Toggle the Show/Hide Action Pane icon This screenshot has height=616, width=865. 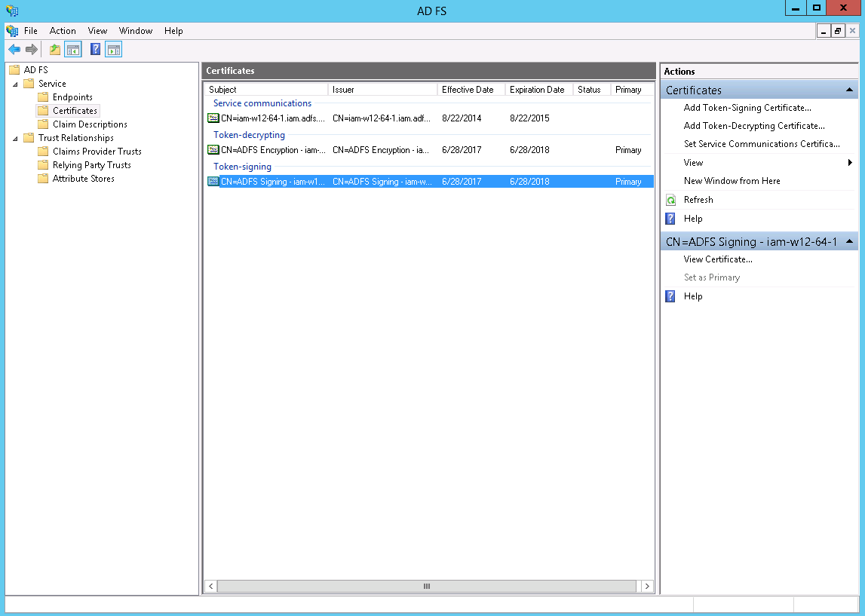coord(113,50)
